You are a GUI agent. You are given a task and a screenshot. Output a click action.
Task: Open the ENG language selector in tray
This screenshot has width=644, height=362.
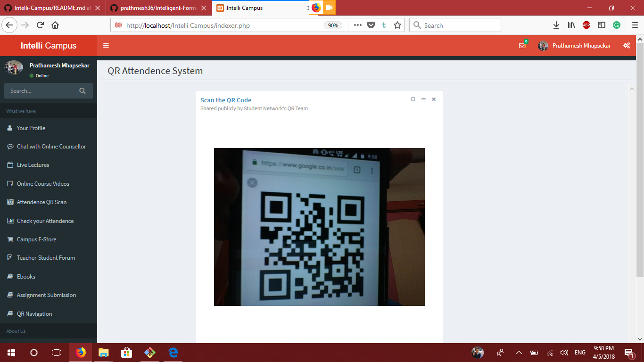pyautogui.click(x=580, y=352)
